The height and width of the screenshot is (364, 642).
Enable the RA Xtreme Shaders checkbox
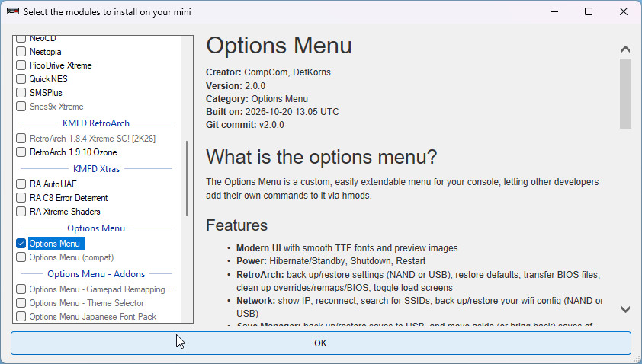coord(21,212)
